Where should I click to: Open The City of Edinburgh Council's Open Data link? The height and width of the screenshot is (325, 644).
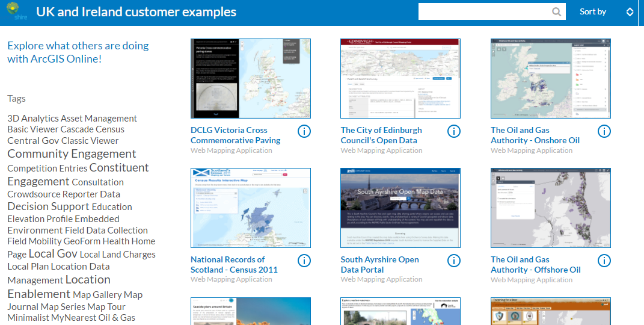coord(381,135)
